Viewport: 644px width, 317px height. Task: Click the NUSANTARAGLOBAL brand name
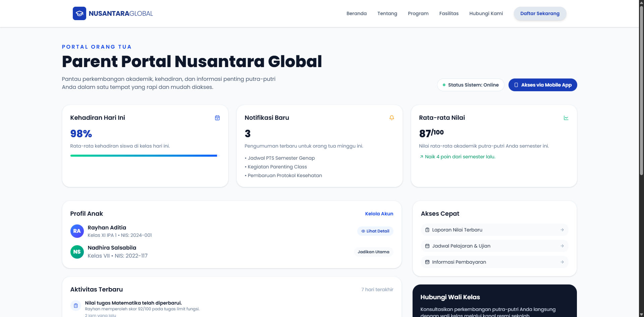coord(121,13)
